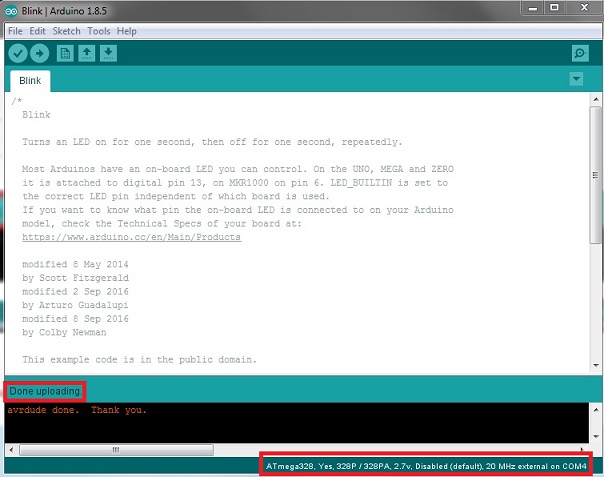Click the '/*' comment opener line
Image resolution: width=604 pixels, height=477 pixels.
(x=17, y=101)
